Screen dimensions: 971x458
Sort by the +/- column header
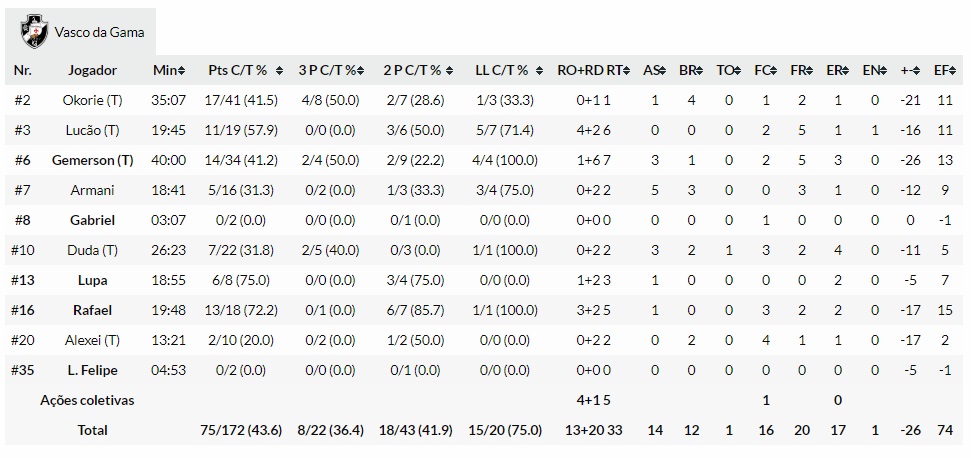pos(909,70)
